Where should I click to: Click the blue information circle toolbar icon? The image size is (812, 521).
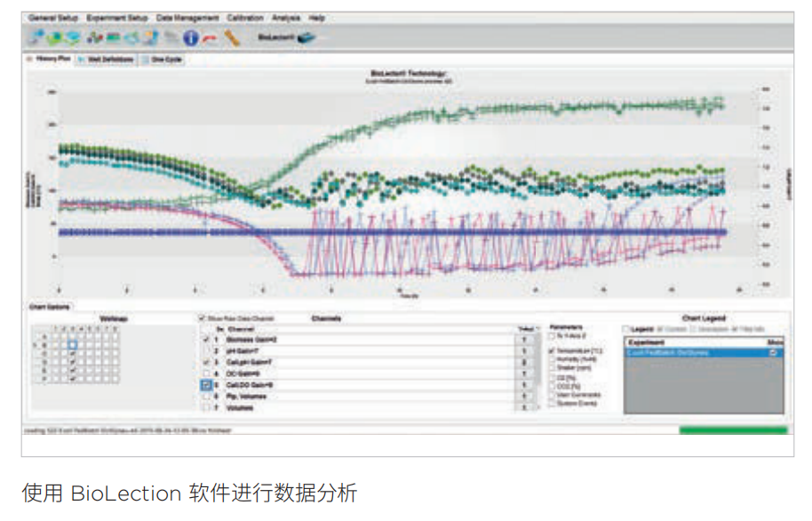[191, 37]
